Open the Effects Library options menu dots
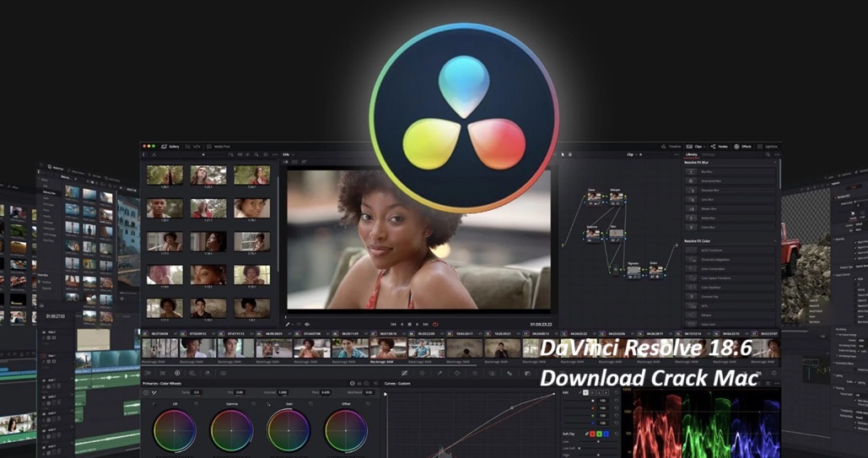This screenshot has height=458, width=868. tap(775, 154)
